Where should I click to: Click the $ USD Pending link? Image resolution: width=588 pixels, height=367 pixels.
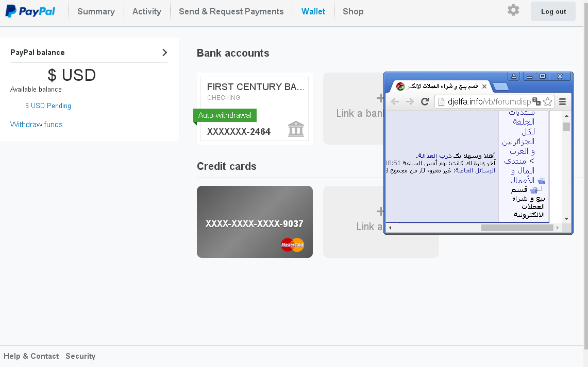click(48, 106)
